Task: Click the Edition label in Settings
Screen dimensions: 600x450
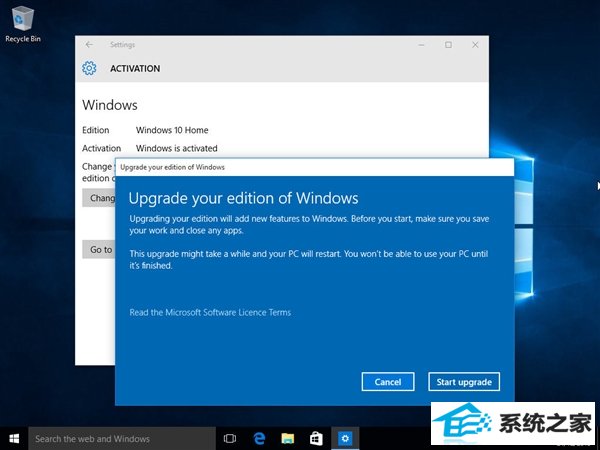Action: 96,130
